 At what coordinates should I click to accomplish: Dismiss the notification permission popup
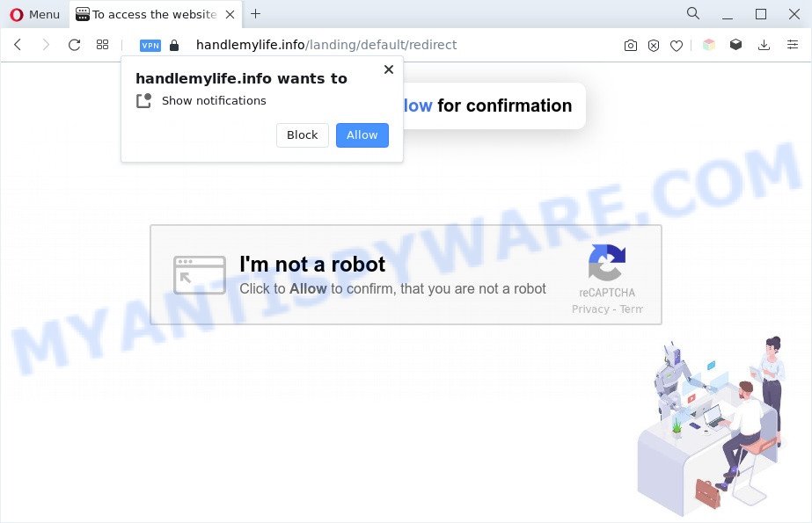click(x=389, y=69)
